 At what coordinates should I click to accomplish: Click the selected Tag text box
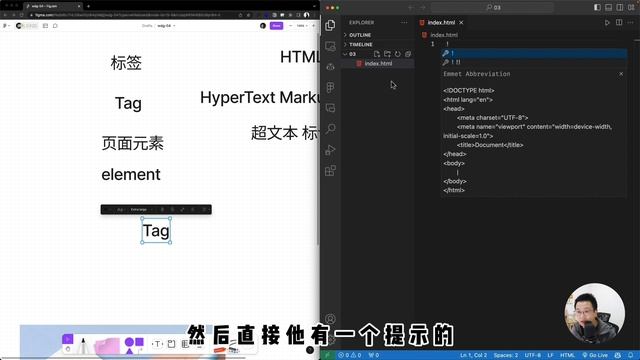click(x=156, y=231)
